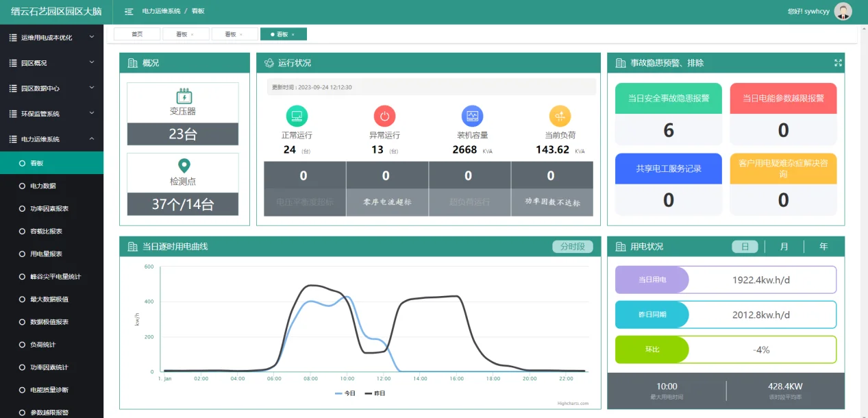This screenshot has height=418, width=868.
Task: Expand 事故隐患预警 panel to fullscreen
Action: coord(838,62)
